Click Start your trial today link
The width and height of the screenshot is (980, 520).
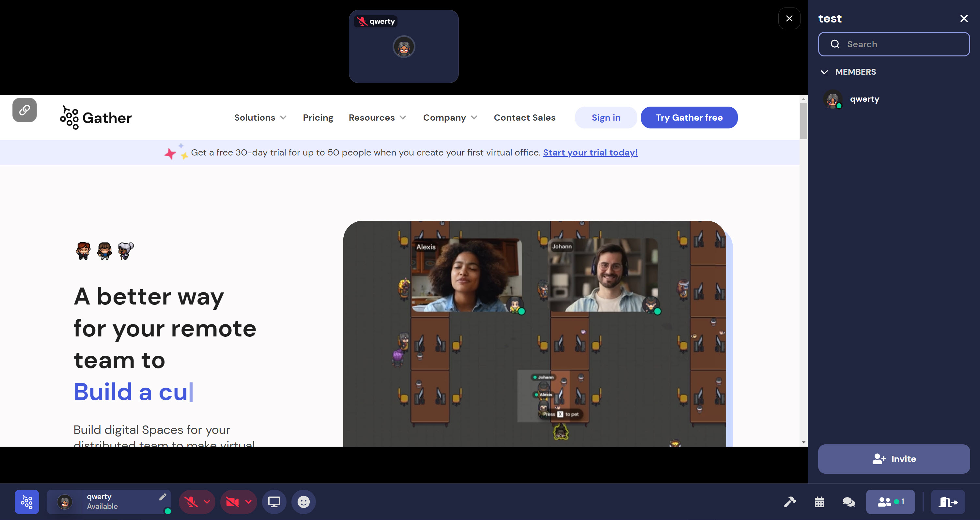tap(590, 153)
